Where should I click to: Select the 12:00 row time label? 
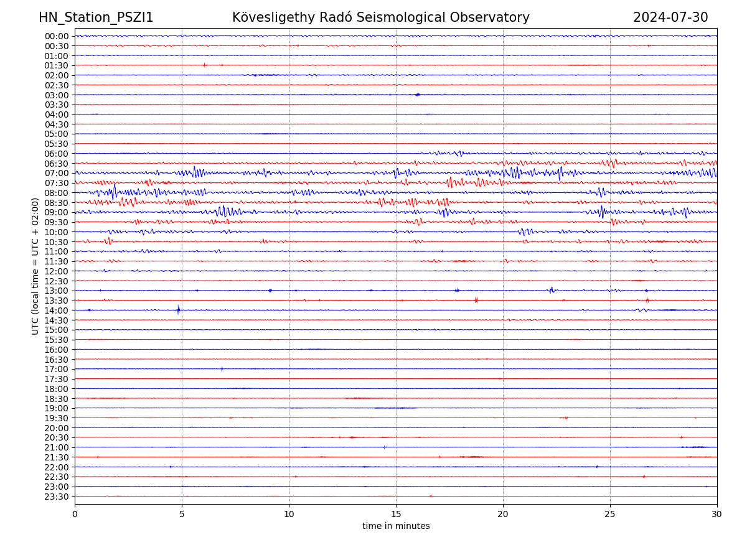(57, 271)
